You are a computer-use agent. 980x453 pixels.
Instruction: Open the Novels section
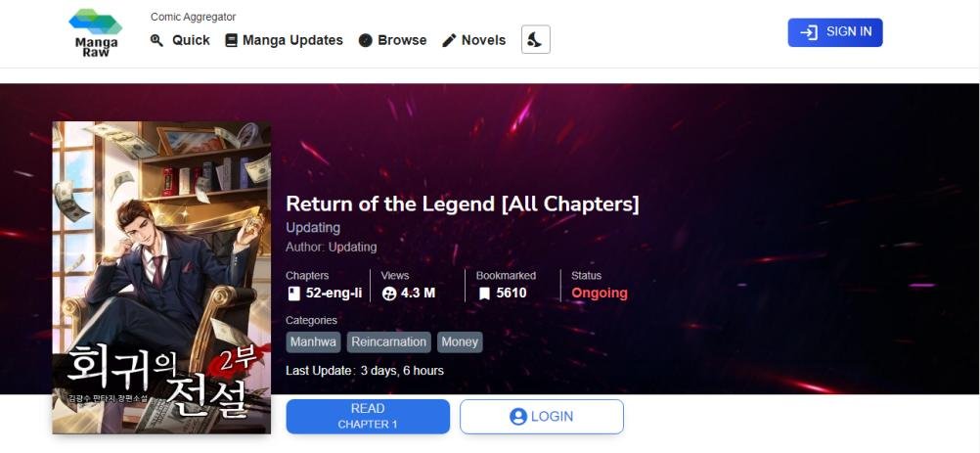coord(473,40)
